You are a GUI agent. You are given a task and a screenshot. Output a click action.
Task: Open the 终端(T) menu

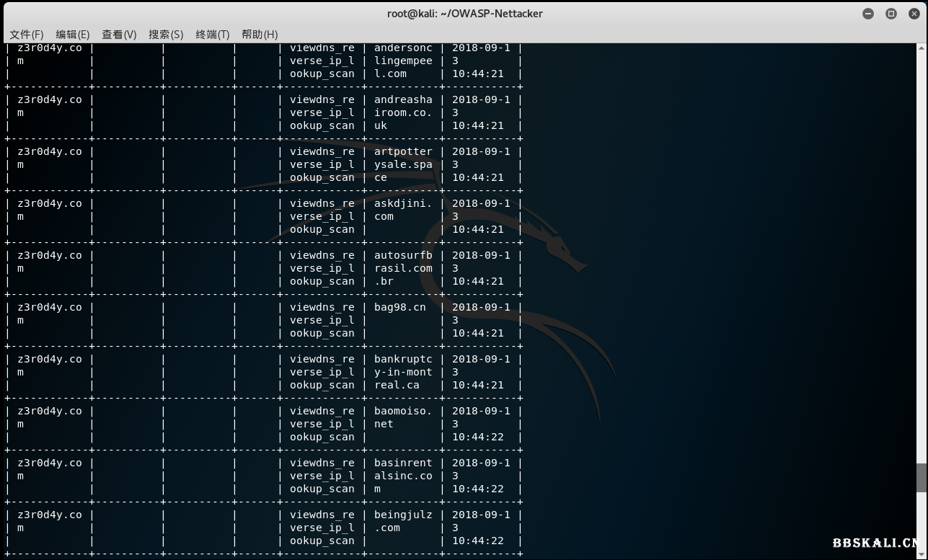click(x=212, y=34)
